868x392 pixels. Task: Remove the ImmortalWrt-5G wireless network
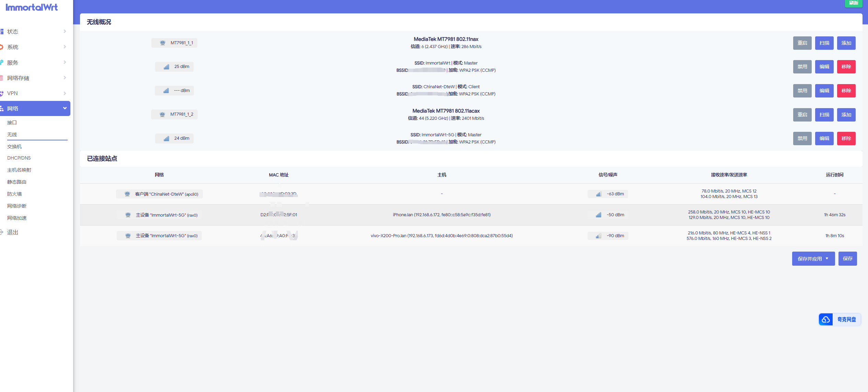846,139
